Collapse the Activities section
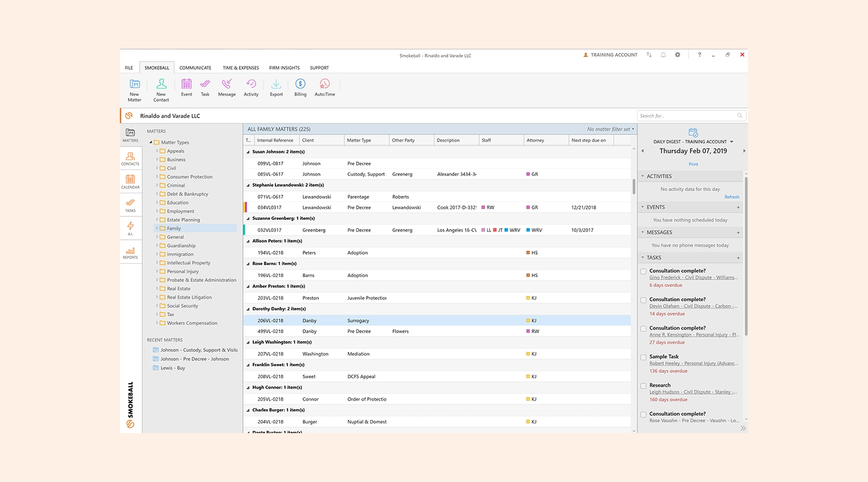868x482 pixels. [x=643, y=177]
